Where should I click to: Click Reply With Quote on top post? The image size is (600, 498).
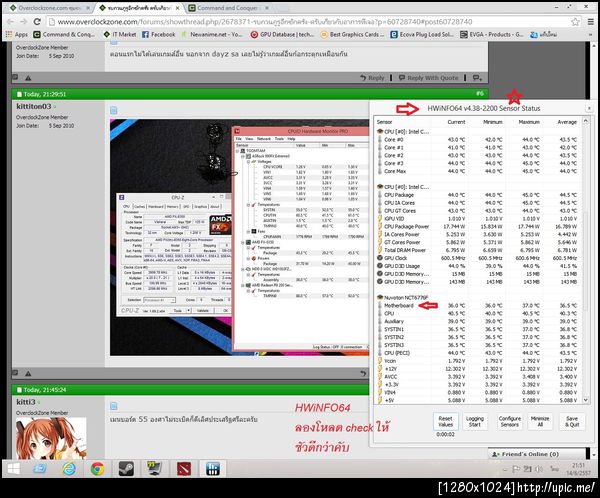point(428,78)
